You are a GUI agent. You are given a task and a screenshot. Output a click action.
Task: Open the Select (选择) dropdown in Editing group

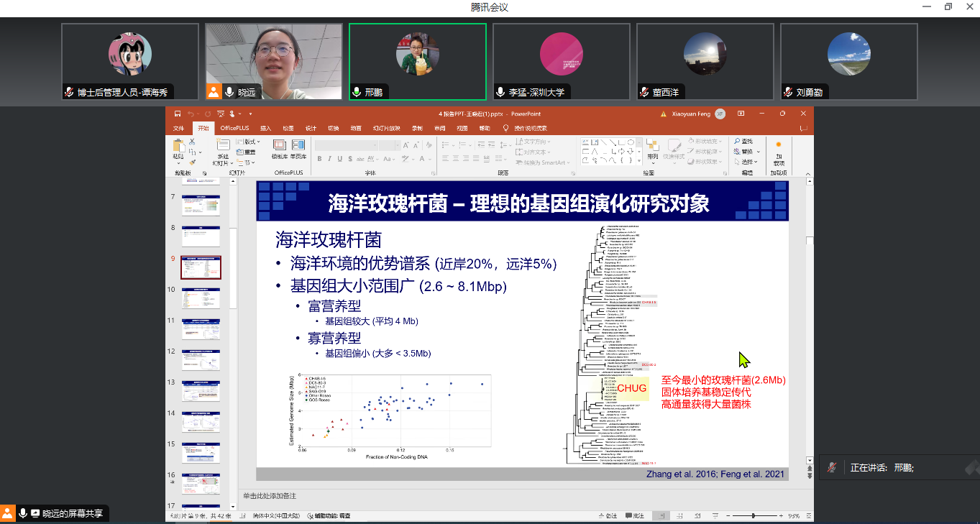(x=746, y=162)
